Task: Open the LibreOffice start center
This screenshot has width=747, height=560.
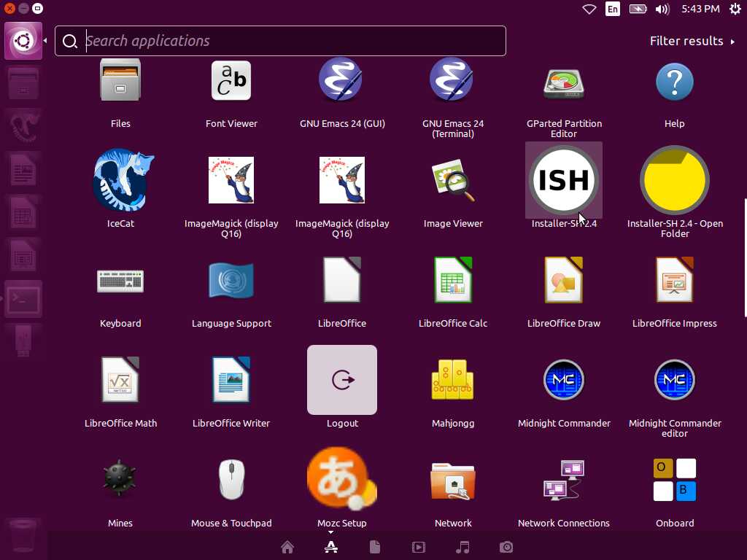Action: (x=342, y=280)
